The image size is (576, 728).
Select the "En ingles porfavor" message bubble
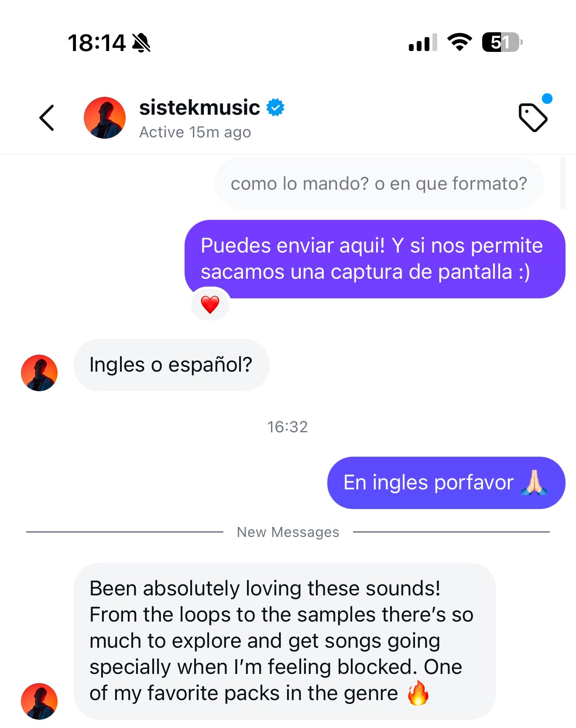click(446, 483)
